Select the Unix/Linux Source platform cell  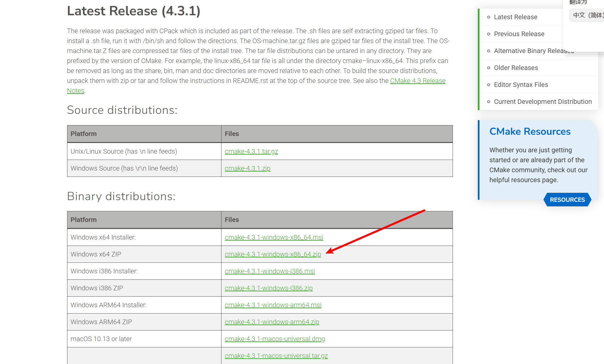point(144,151)
